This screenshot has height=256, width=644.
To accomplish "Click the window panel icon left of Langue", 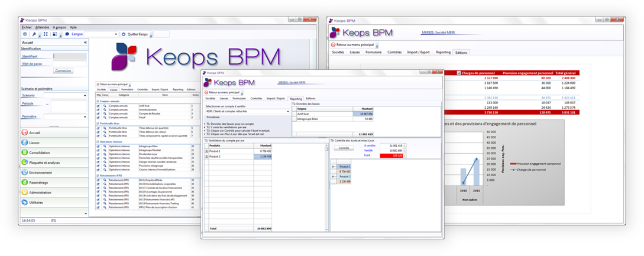I will pyautogui.click(x=56, y=34).
